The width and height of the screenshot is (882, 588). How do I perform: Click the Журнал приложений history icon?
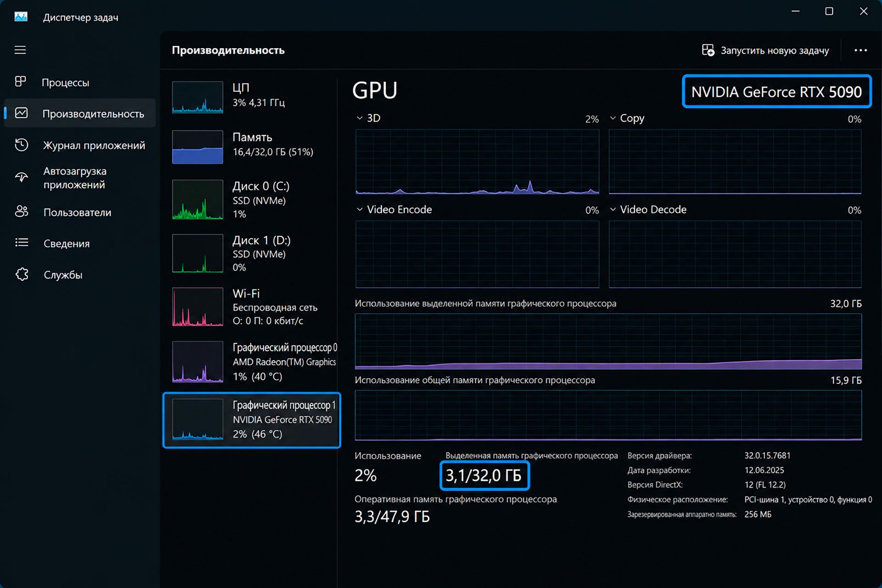pyautogui.click(x=21, y=145)
